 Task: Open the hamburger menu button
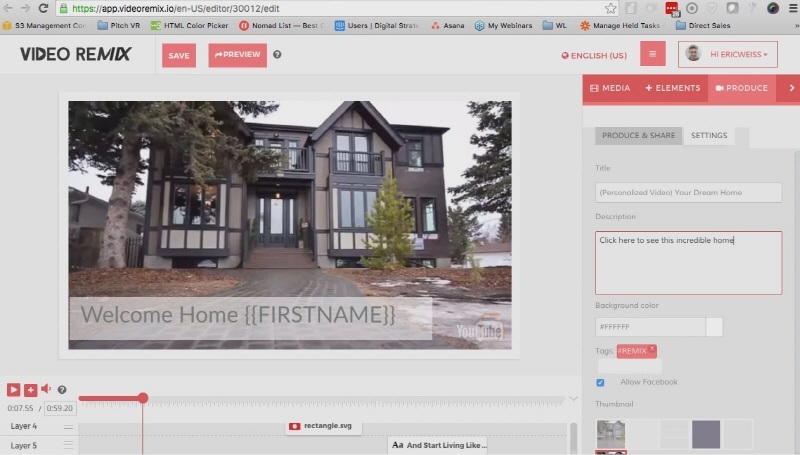point(653,54)
